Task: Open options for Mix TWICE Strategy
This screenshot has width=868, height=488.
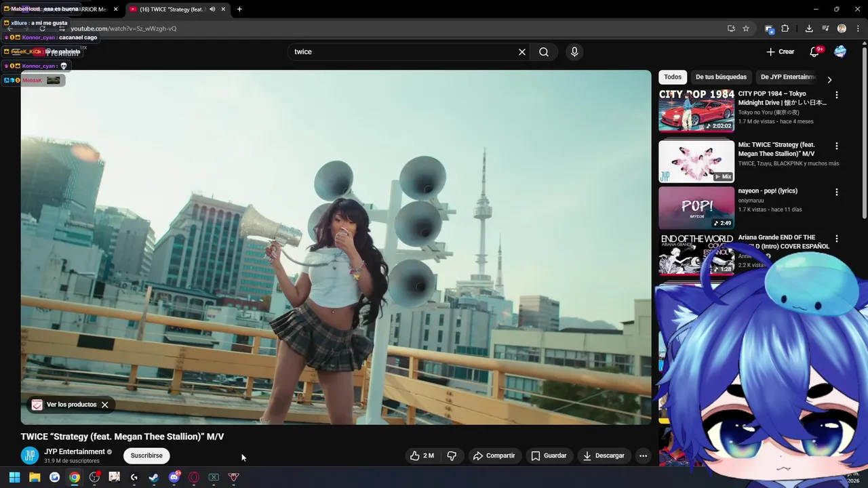Action: (x=837, y=146)
